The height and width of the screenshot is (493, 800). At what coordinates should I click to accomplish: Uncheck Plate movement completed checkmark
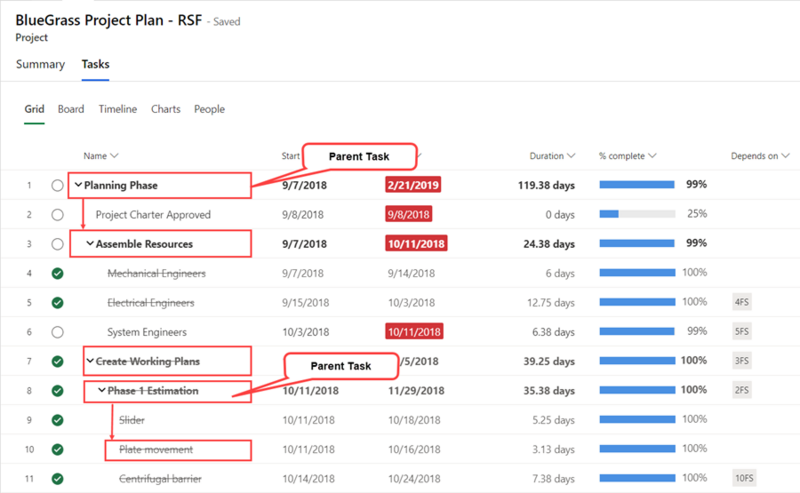point(58,450)
